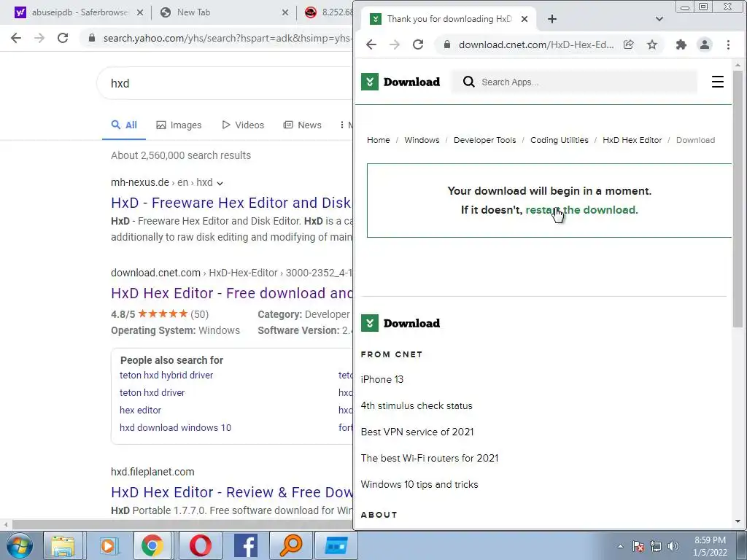
Task: Open the CNET hamburger menu
Action: (718, 82)
